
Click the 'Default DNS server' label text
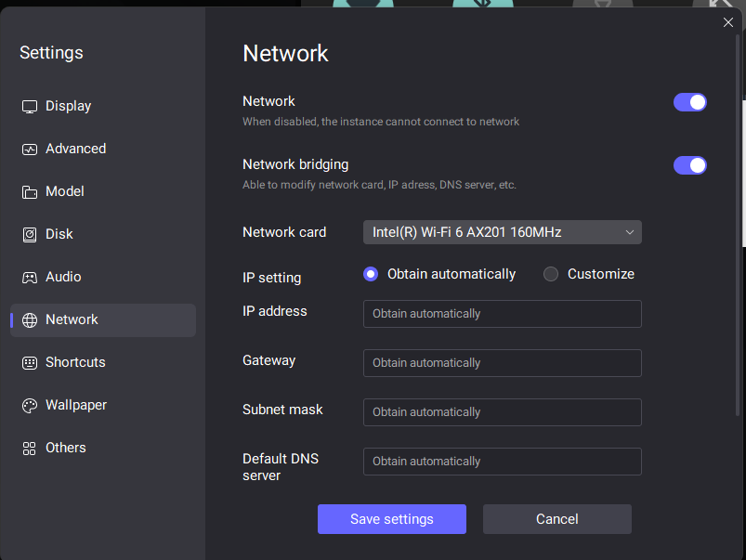click(281, 467)
